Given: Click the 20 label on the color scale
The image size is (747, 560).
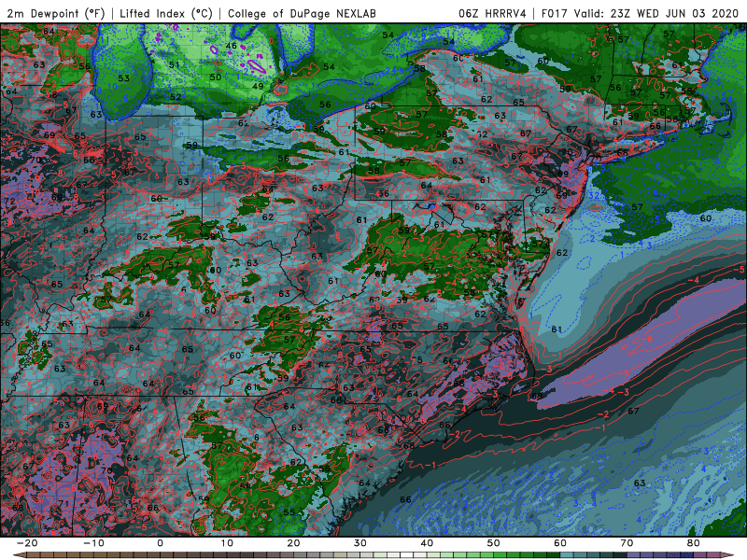Looking at the screenshot, I should tap(293, 543).
